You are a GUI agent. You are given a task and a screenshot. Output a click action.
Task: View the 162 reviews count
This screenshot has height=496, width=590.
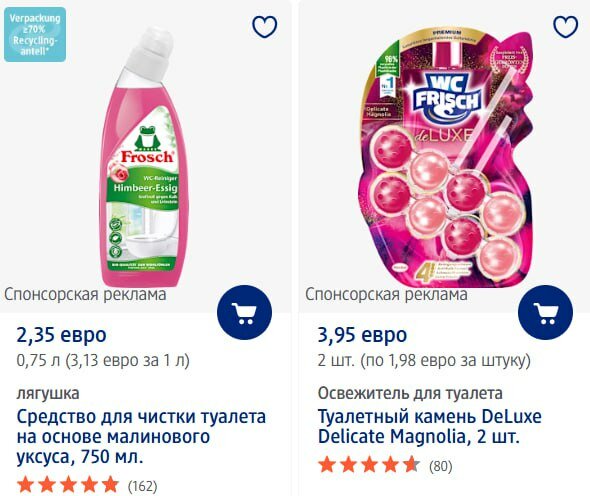tap(143, 486)
